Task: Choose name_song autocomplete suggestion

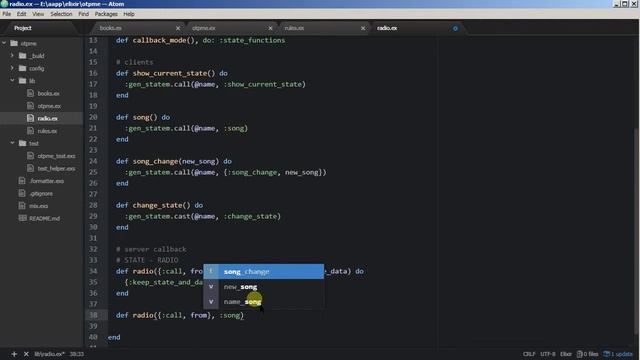Action: coord(264,302)
